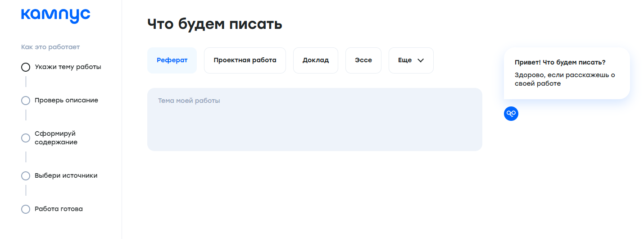Click the blue assistant avatar icon
This screenshot has width=644, height=239.
pyautogui.click(x=511, y=114)
